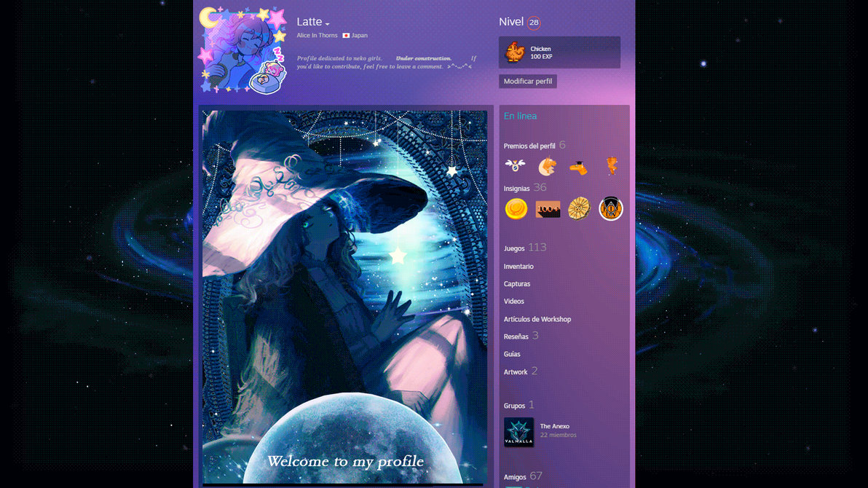
Task: Open The Anexo group name link
Action: (x=555, y=427)
